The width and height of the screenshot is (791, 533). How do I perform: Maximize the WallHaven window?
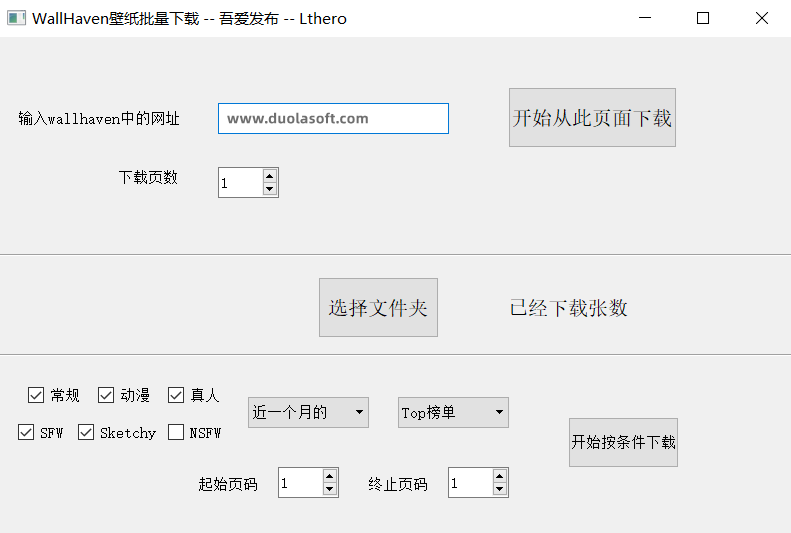point(703,18)
